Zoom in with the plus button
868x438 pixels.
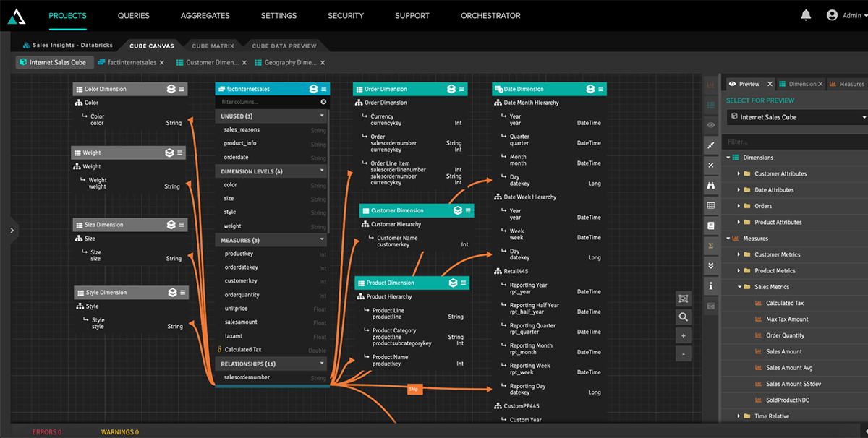click(x=683, y=335)
